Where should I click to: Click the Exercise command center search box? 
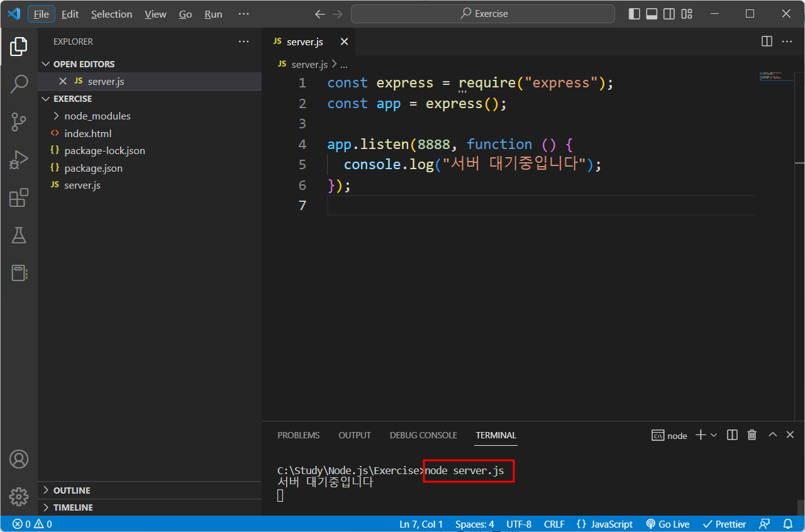(483, 14)
